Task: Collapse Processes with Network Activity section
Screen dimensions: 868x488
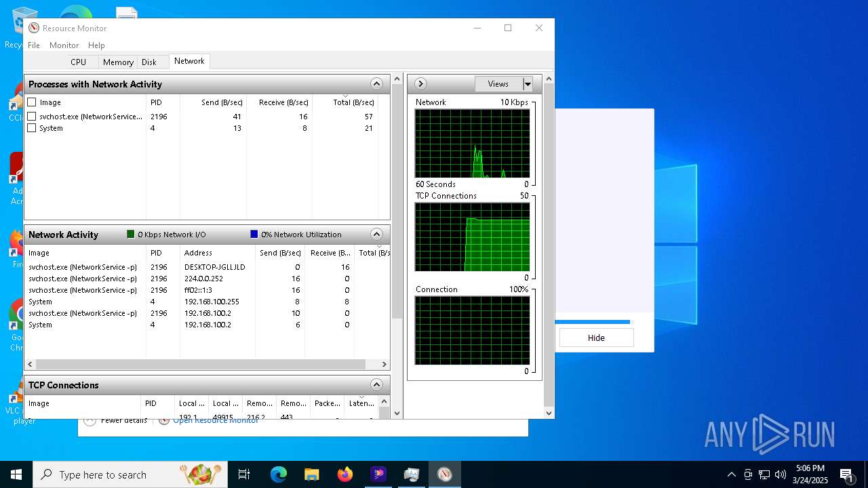Action: (376, 84)
